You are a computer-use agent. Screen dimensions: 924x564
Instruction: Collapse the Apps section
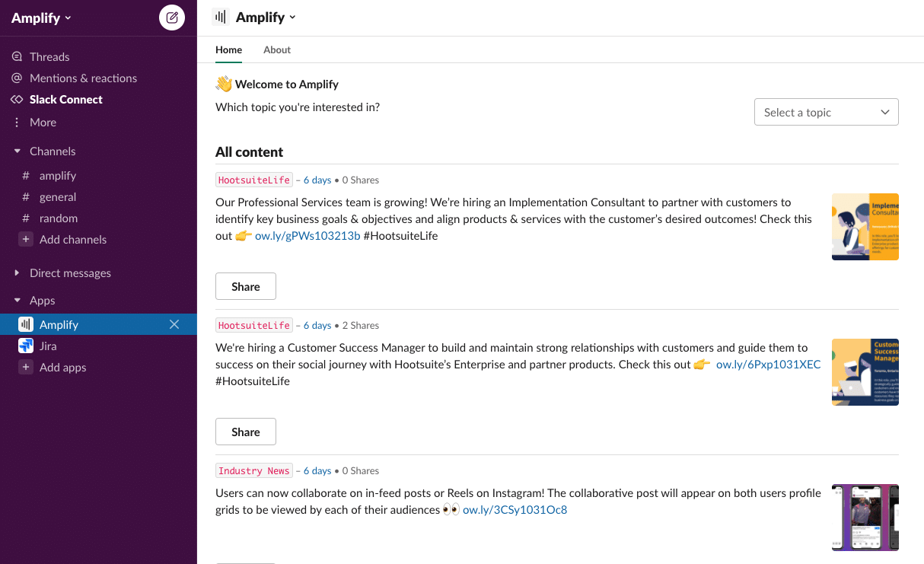tap(18, 301)
